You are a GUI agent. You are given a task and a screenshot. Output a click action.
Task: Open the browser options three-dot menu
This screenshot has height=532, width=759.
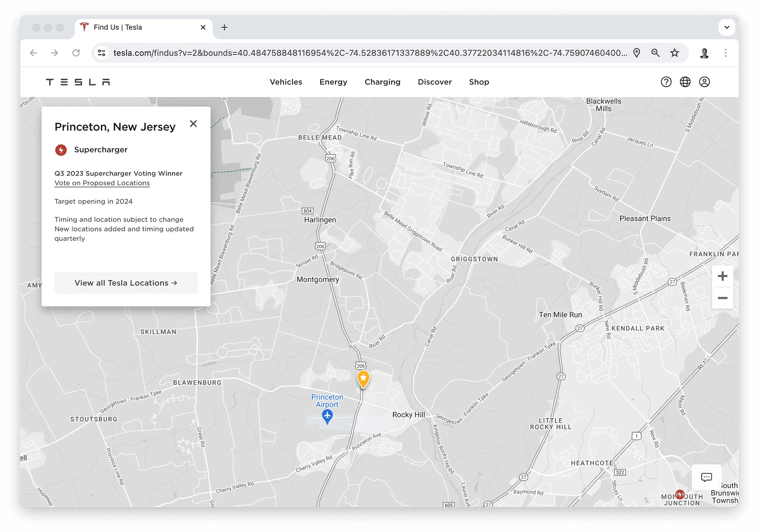coord(725,53)
